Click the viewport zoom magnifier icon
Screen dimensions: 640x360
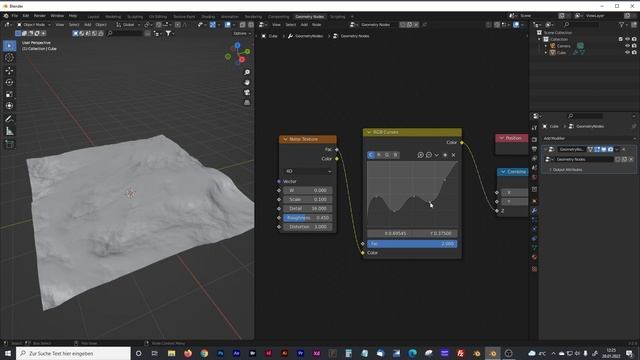click(247, 72)
